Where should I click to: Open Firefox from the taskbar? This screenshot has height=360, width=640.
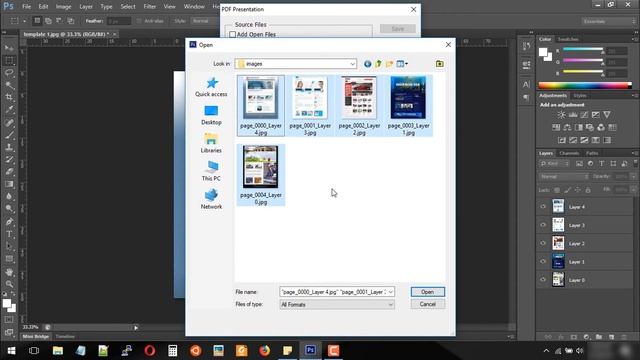tap(264, 351)
